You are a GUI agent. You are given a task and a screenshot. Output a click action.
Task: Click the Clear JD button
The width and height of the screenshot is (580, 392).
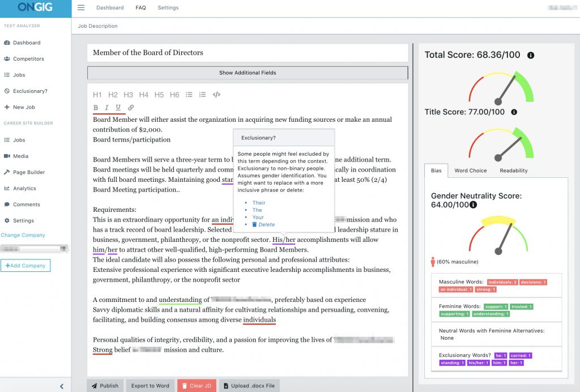tap(197, 386)
